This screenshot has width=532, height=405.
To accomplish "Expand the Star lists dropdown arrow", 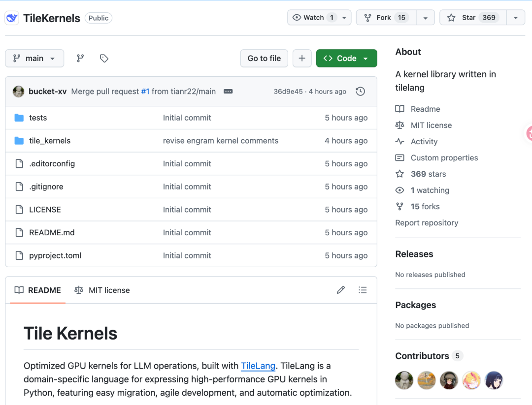I will 515,18.
